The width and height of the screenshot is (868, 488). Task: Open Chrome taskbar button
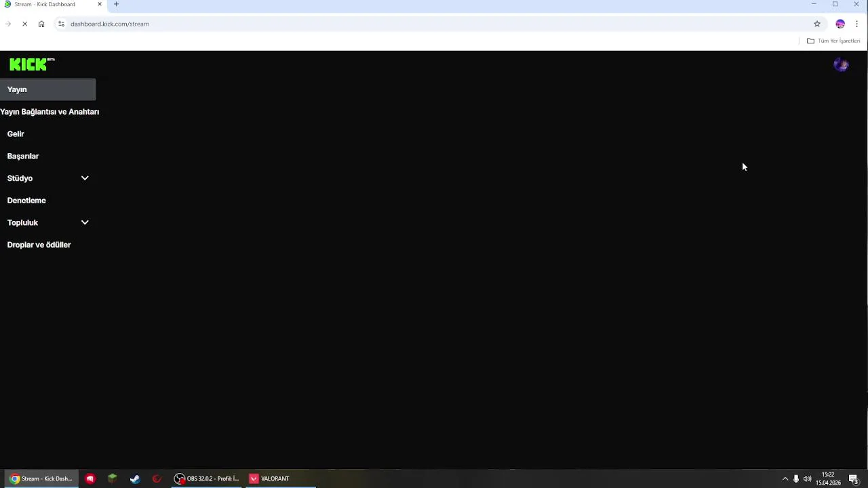coord(41,479)
